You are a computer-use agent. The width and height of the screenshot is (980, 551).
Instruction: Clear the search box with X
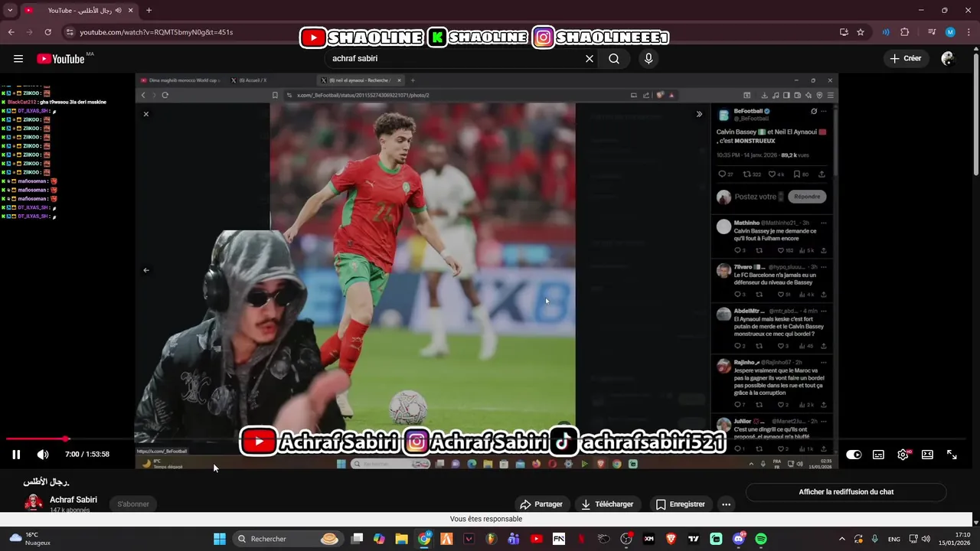(x=590, y=59)
